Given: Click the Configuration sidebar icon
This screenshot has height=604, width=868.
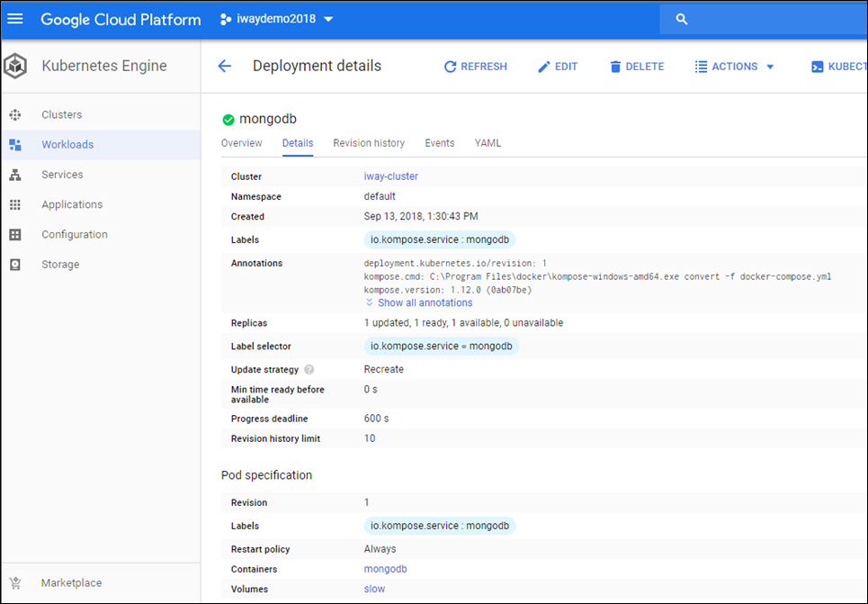Looking at the screenshot, I should 15,234.
